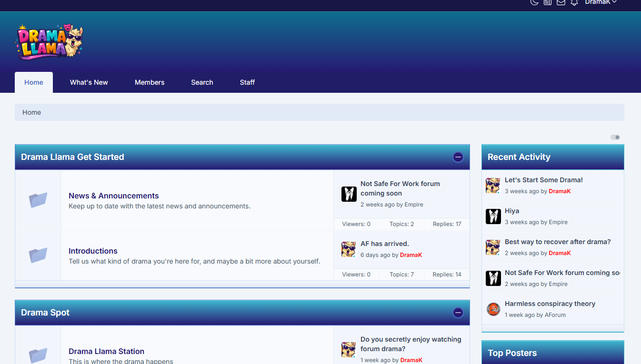
Task: Open the news page icon in top bar
Action: pos(548,2)
